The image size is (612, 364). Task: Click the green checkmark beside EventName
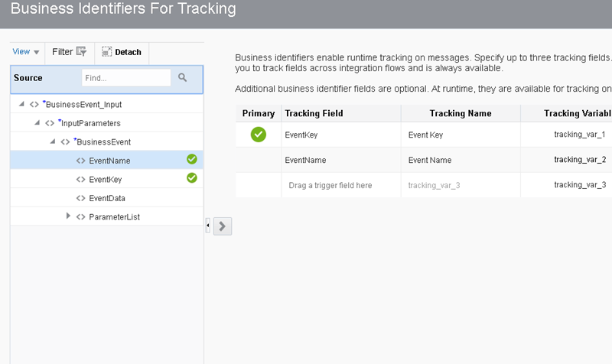click(192, 159)
